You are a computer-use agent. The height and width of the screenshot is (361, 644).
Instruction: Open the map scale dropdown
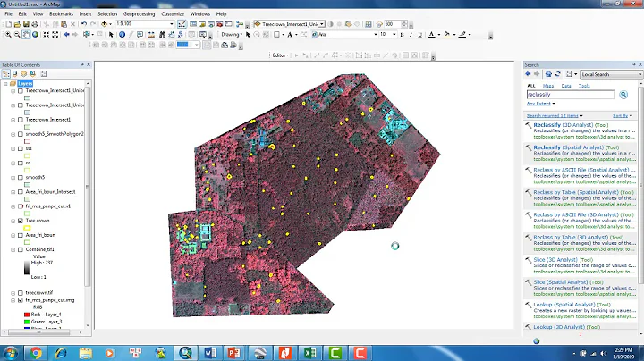tap(172, 24)
